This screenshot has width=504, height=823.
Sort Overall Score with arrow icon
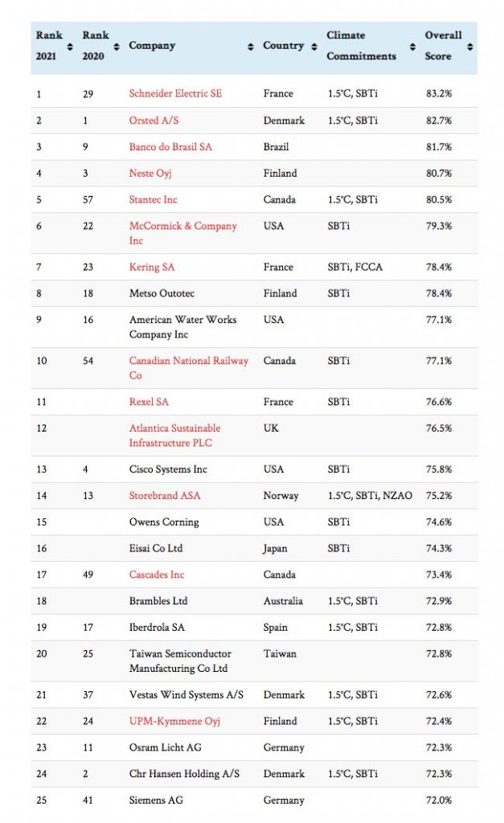[471, 47]
